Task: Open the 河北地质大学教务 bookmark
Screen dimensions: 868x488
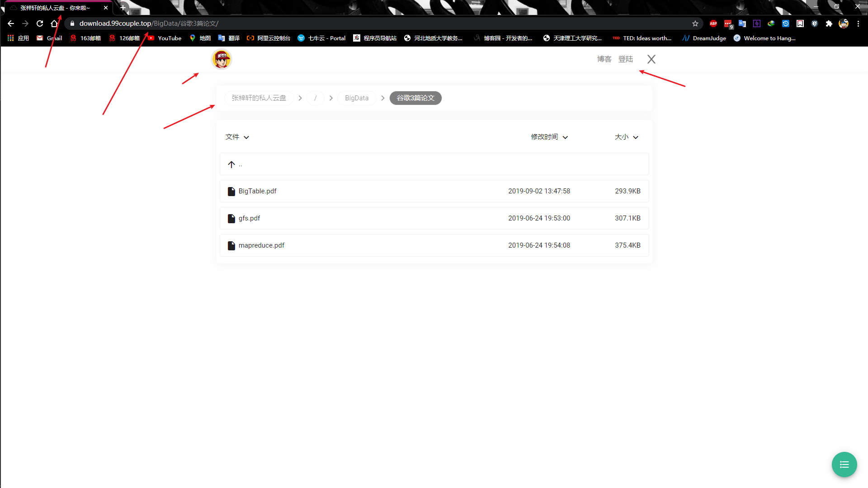Action: coord(433,38)
